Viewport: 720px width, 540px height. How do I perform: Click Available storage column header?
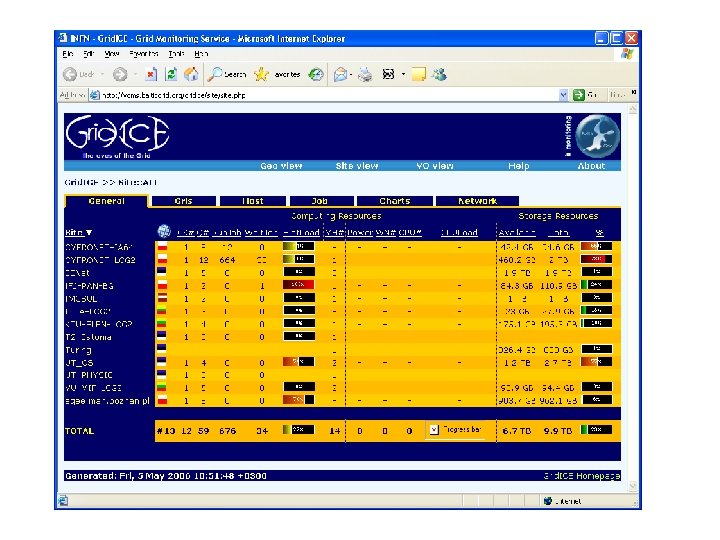(517, 233)
